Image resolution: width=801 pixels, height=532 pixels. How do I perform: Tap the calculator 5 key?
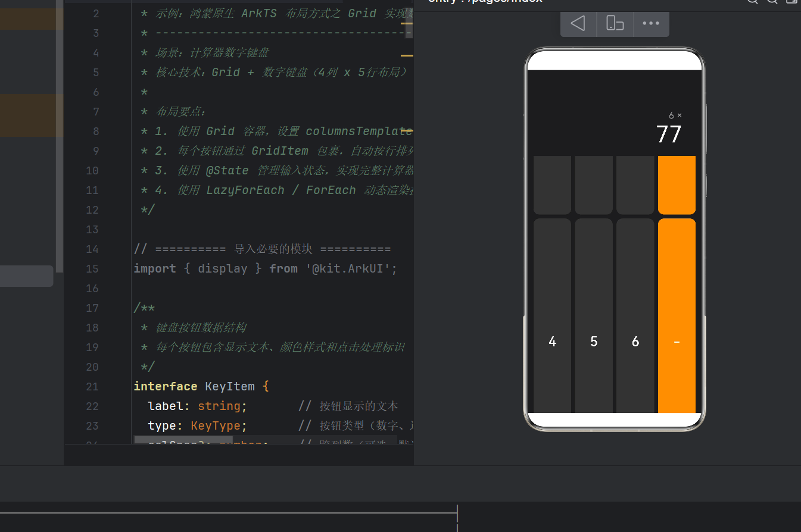pyautogui.click(x=594, y=315)
